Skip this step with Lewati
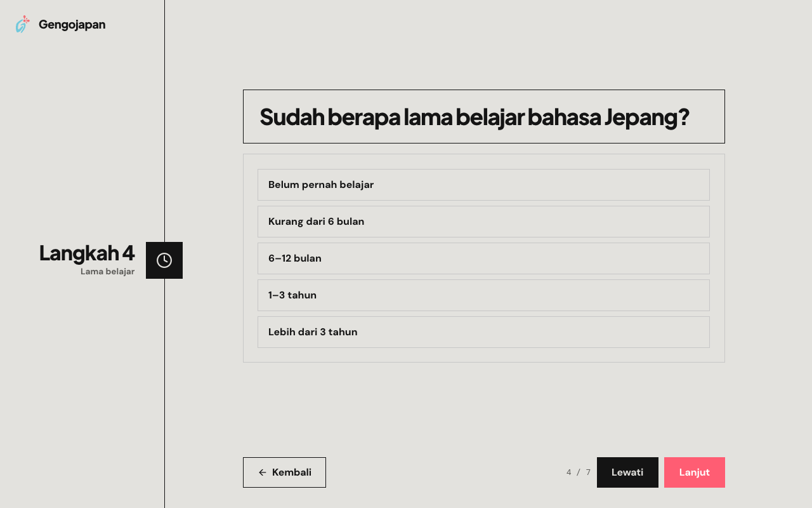 (627, 472)
